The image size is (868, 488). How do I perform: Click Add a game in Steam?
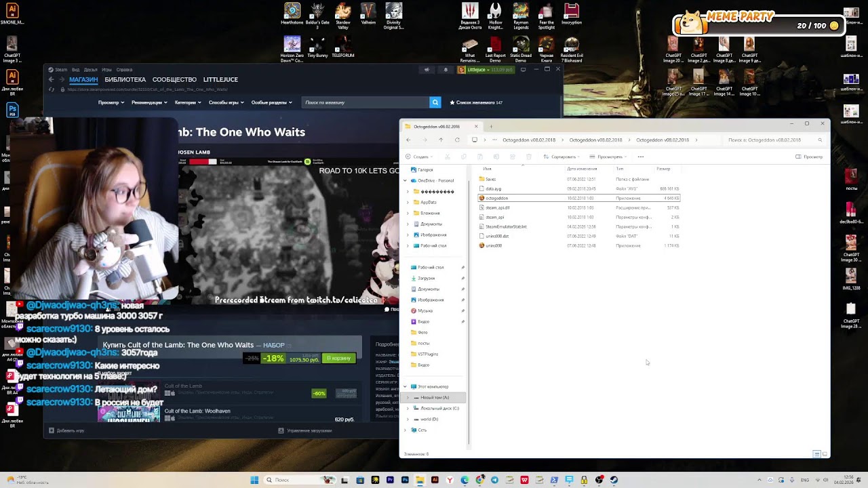[66, 430]
